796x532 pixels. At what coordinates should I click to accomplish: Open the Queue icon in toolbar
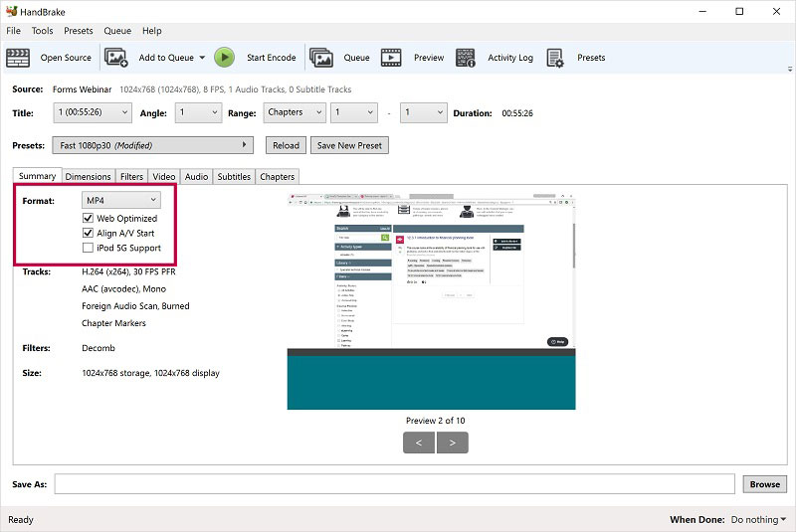click(x=320, y=58)
